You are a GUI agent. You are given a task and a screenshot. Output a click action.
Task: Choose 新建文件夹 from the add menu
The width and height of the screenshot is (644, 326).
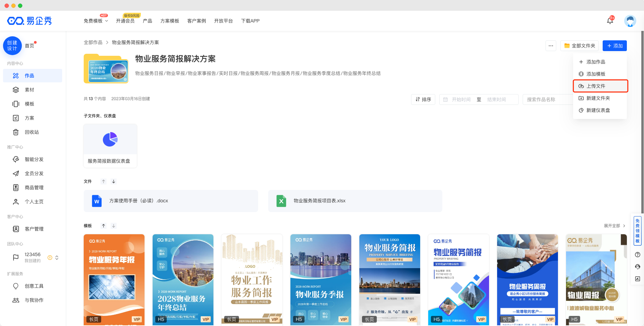pos(600,98)
